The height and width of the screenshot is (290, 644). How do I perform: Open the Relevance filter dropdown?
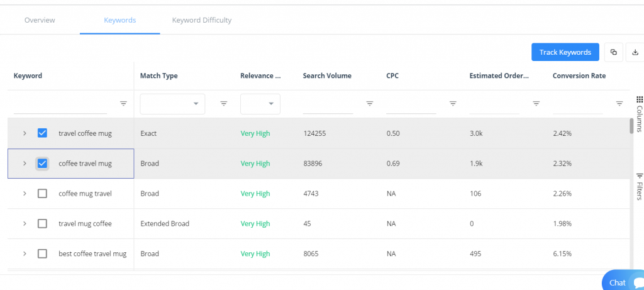260,104
